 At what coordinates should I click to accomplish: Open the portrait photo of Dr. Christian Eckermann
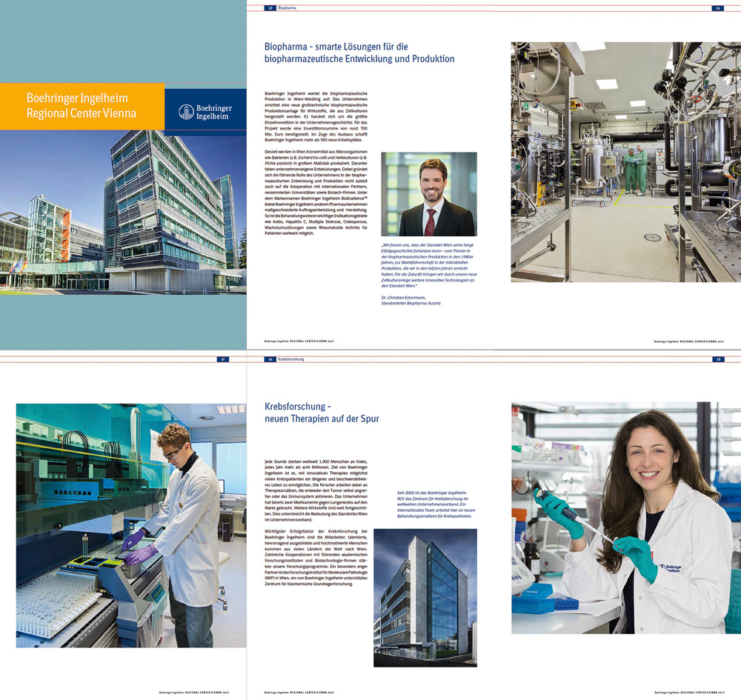coord(429,194)
